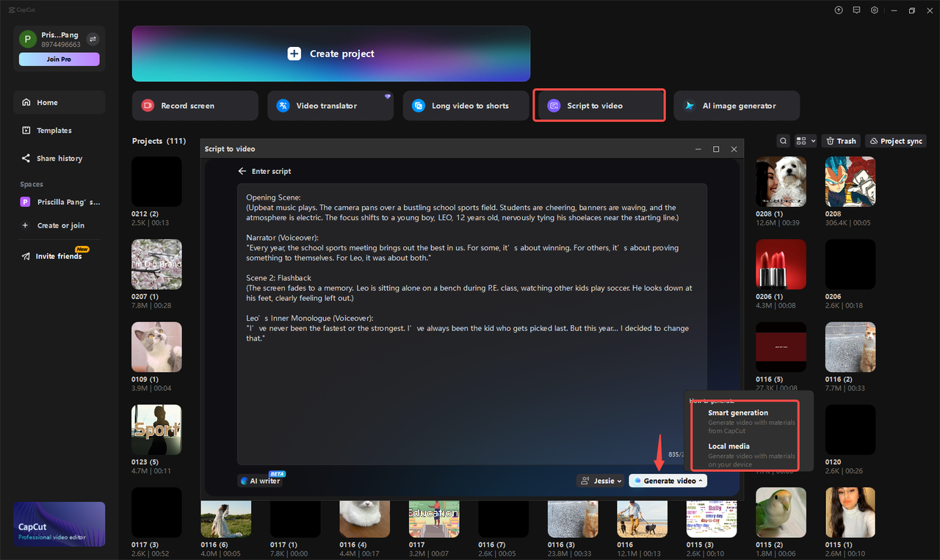Click inside the script text area
This screenshot has height=560, width=940.
(471, 324)
